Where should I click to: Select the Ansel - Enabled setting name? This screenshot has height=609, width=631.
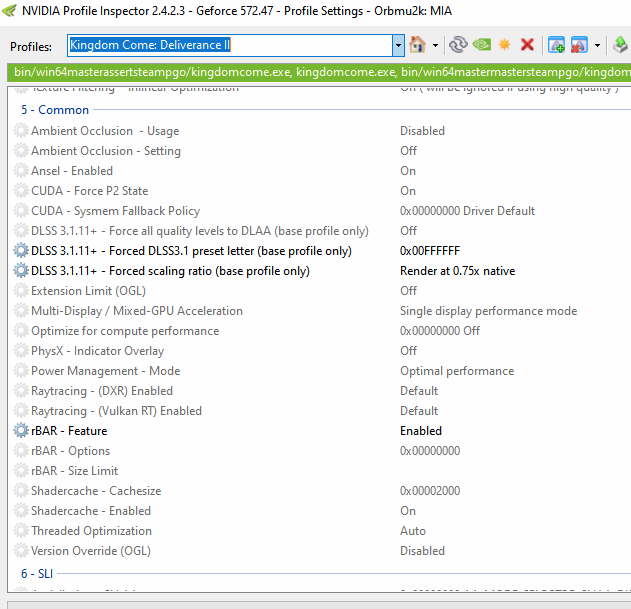(x=72, y=171)
